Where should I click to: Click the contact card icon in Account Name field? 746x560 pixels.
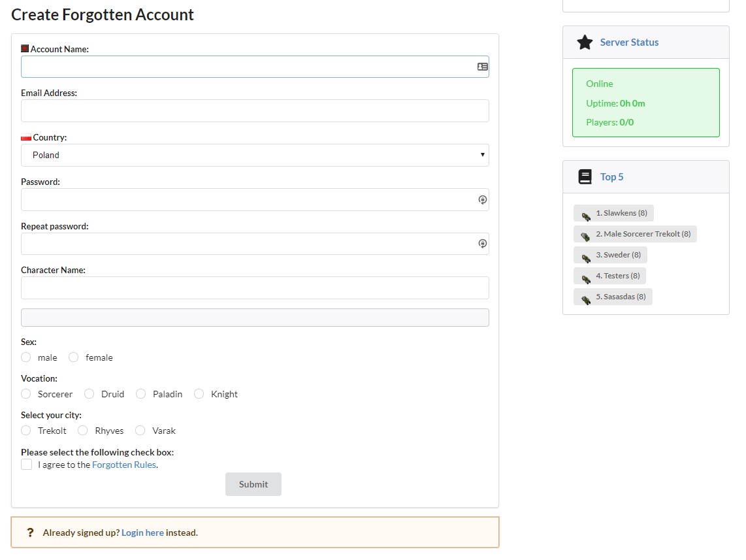point(482,66)
